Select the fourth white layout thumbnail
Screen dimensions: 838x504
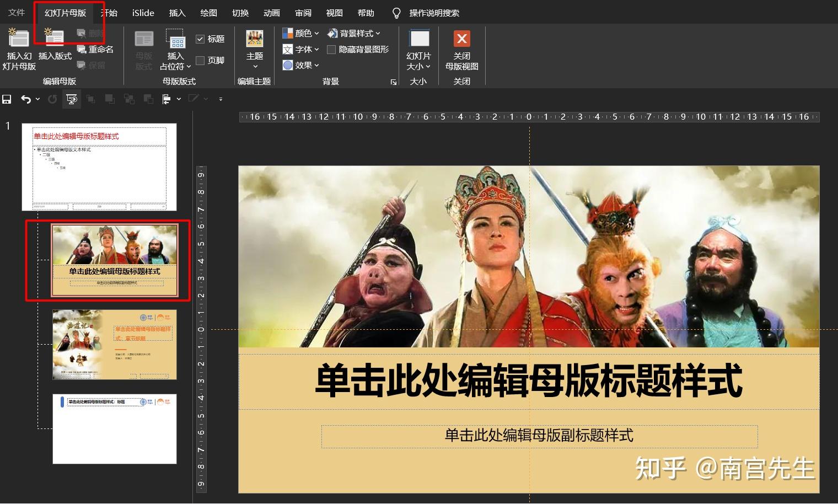pyautogui.click(x=115, y=429)
